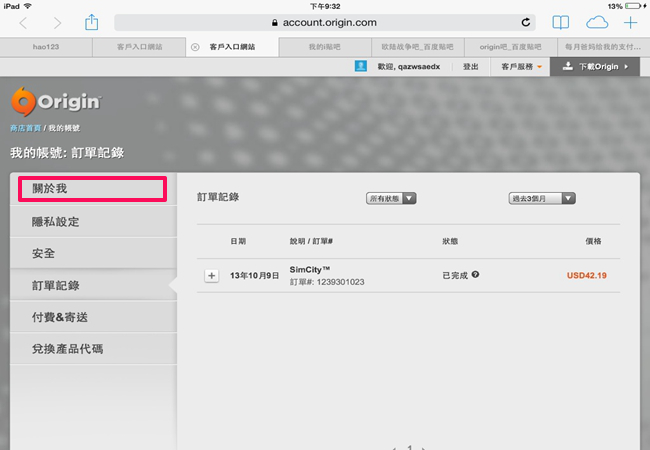Click the 登出 logout link
The height and width of the screenshot is (450, 650).
coord(471,67)
